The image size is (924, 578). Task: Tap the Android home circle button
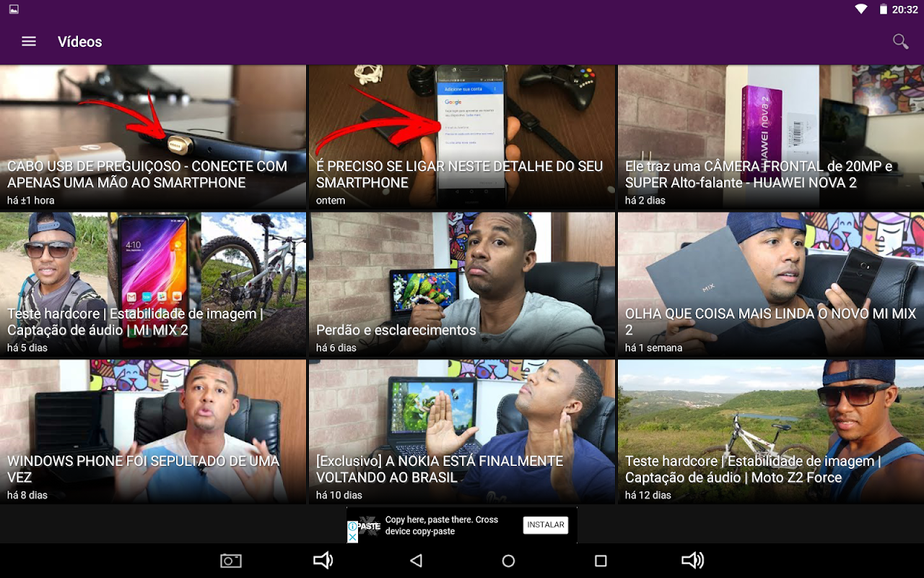(508, 561)
